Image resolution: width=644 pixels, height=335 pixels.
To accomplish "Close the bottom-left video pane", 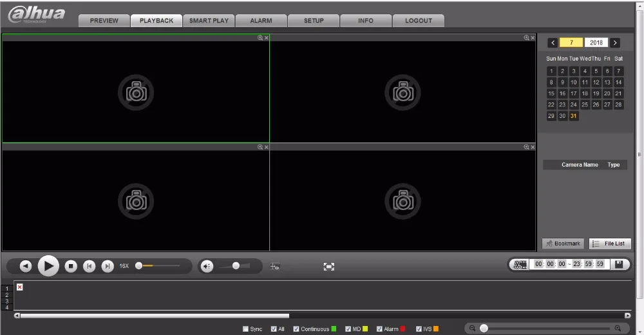I will (267, 147).
